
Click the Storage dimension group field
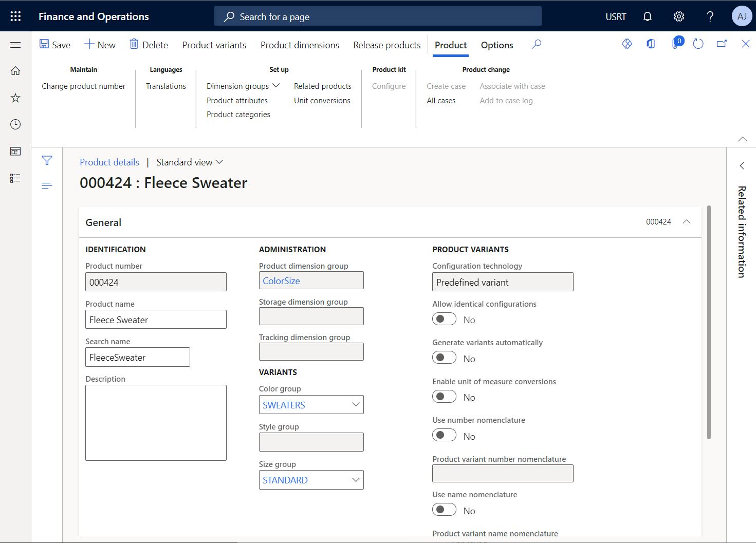(x=311, y=316)
